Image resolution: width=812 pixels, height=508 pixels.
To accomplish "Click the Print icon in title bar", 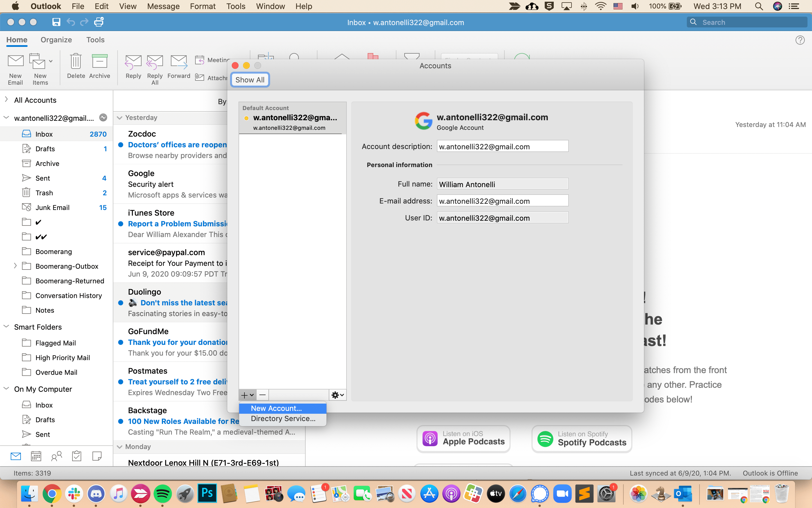I will pyautogui.click(x=99, y=22).
